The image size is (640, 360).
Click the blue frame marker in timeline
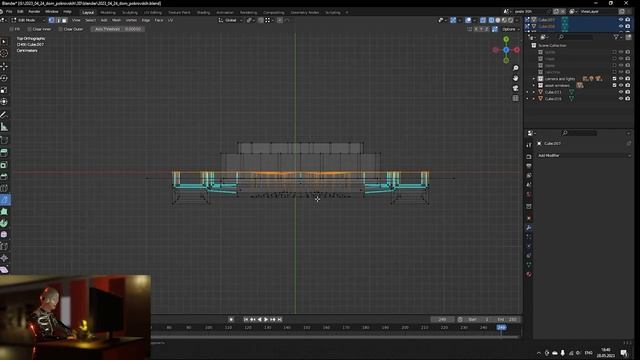tap(501, 327)
